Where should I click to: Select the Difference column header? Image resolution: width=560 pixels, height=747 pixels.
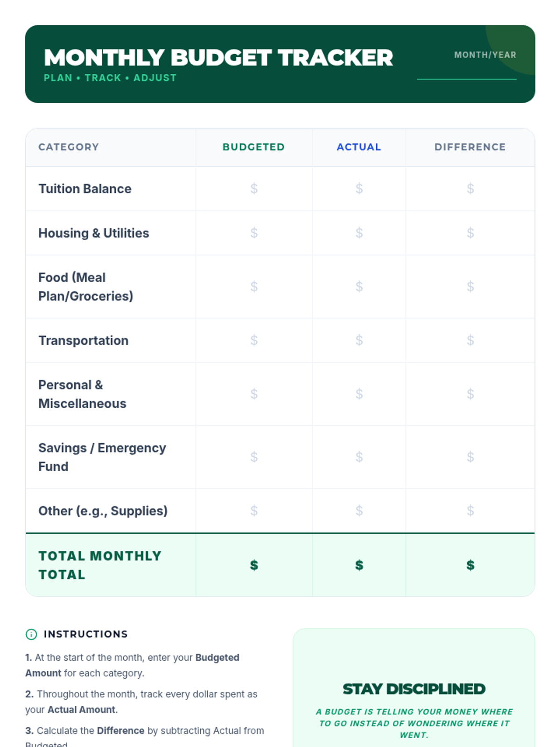[x=470, y=147]
